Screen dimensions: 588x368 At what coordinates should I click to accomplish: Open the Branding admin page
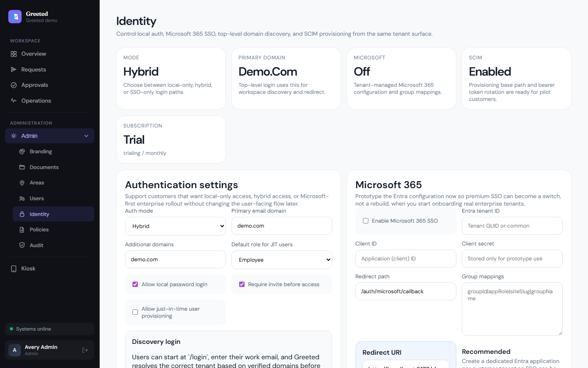coord(54,152)
